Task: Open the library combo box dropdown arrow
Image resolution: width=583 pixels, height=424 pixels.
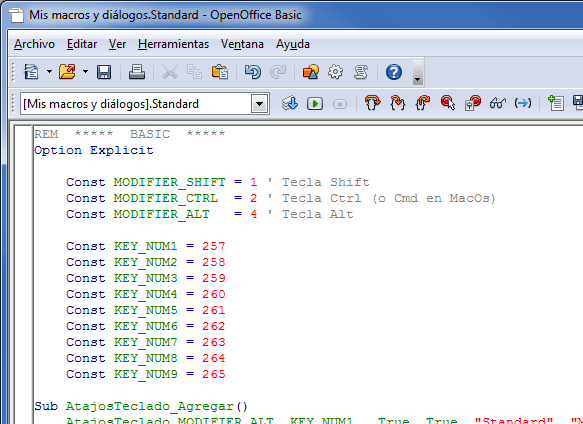Action: tap(260, 104)
